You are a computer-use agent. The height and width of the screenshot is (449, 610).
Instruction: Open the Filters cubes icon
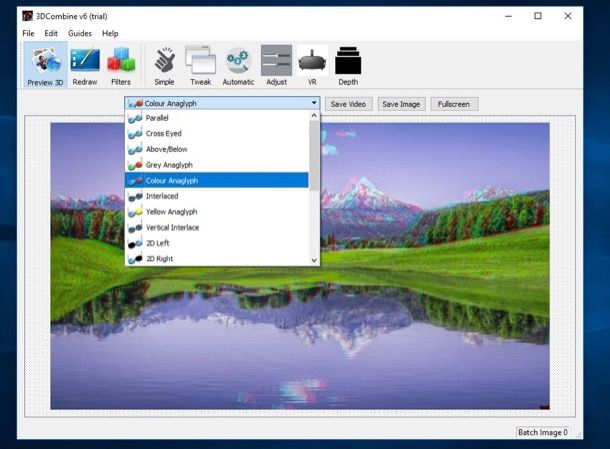[121, 60]
